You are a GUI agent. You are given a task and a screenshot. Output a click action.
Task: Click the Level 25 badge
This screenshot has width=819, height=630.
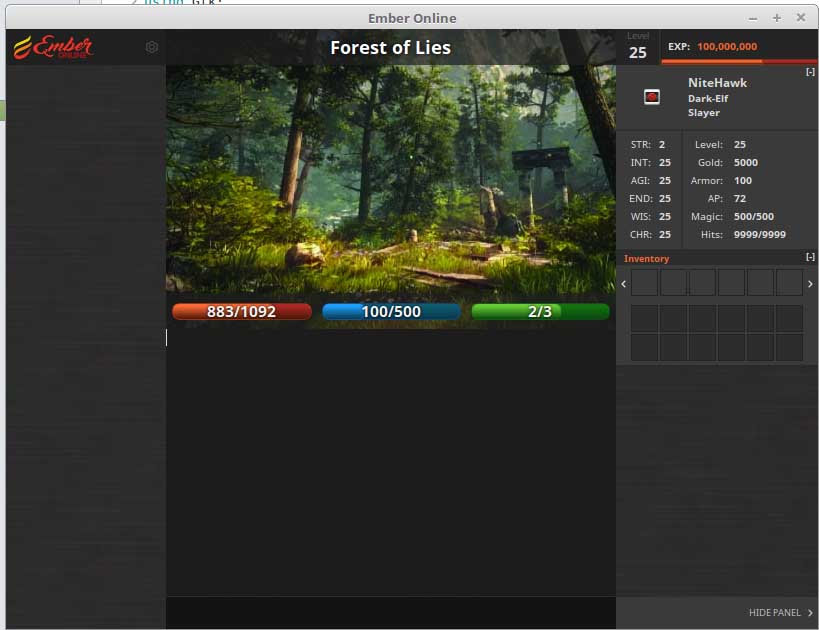point(638,47)
